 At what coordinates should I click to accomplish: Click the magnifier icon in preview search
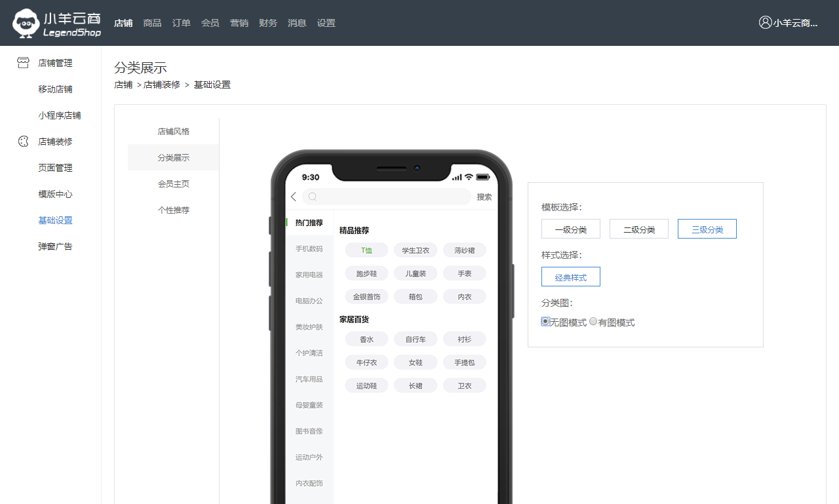[x=313, y=197]
